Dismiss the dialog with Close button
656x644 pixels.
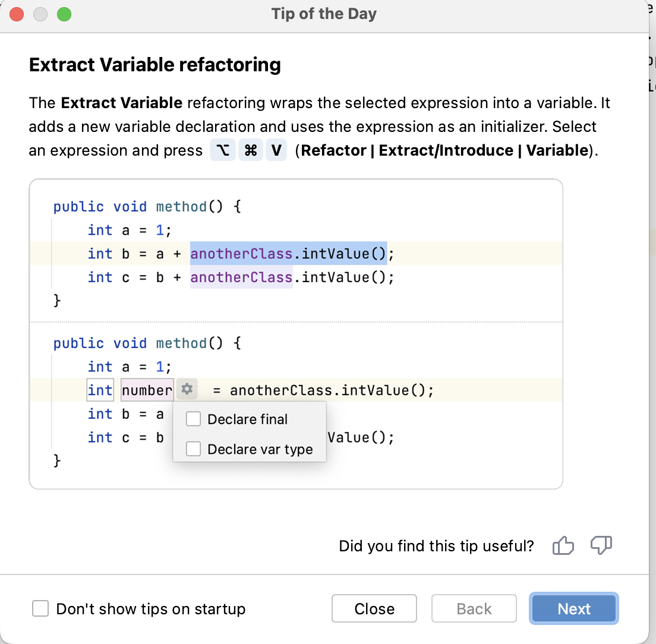(x=374, y=608)
